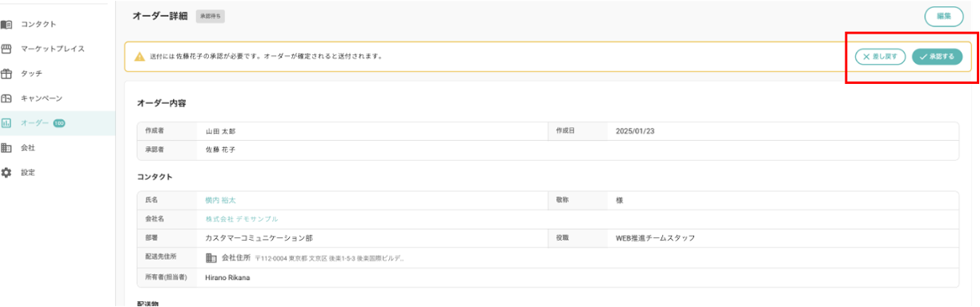Image resolution: width=980 pixels, height=307 pixels.
Task: Click creation date 2025/01/23
Action: click(x=636, y=131)
